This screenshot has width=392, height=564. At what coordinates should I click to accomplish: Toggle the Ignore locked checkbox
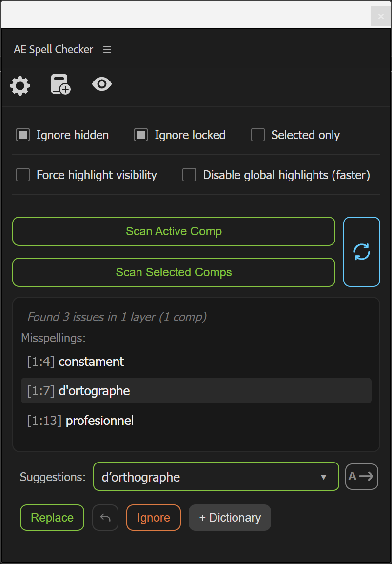141,135
